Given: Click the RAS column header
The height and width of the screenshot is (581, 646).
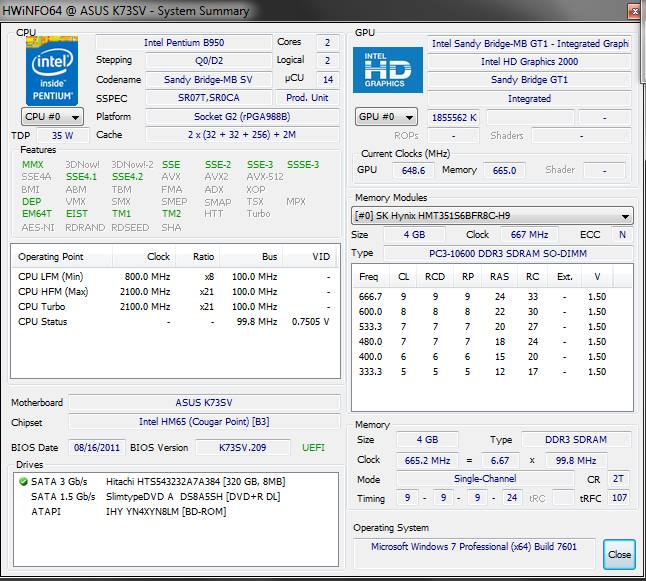Looking at the screenshot, I should point(499,277).
